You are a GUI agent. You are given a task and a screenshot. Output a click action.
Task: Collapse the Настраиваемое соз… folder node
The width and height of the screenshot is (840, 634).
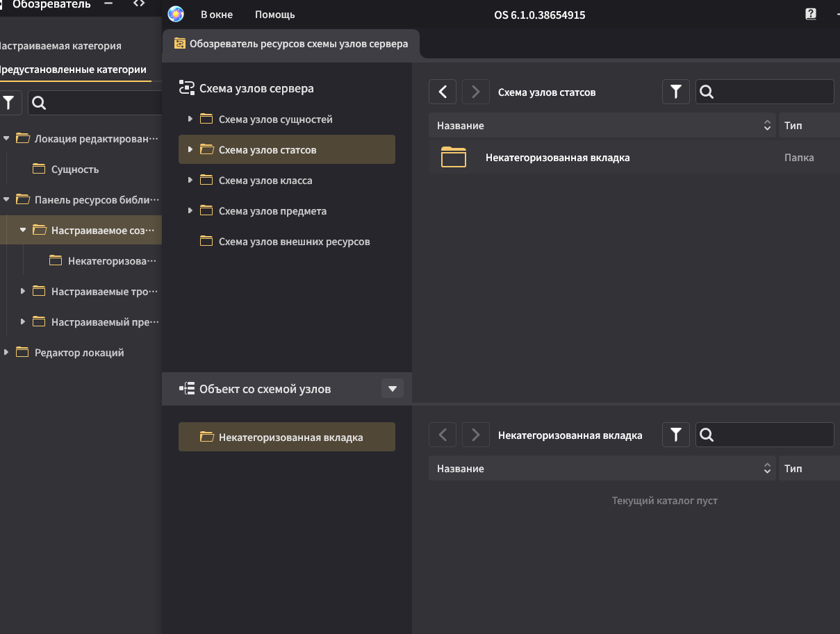23,231
